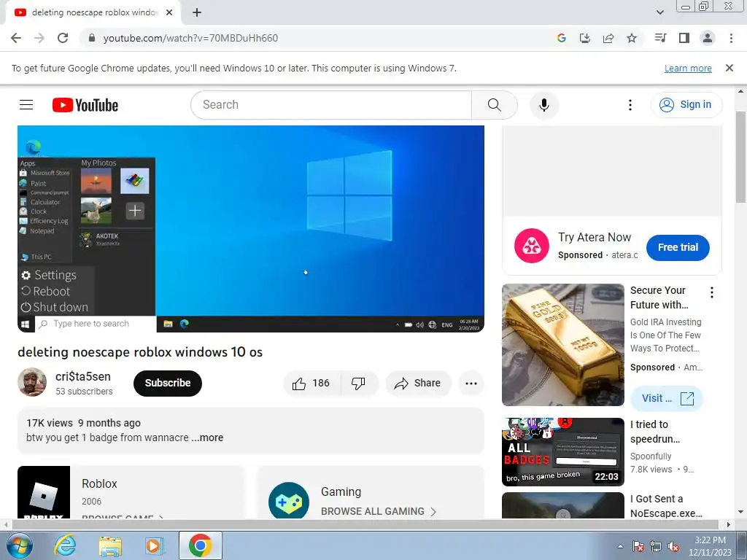Focus the YouTube search field
747x560 pixels.
(x=331, y=105)
